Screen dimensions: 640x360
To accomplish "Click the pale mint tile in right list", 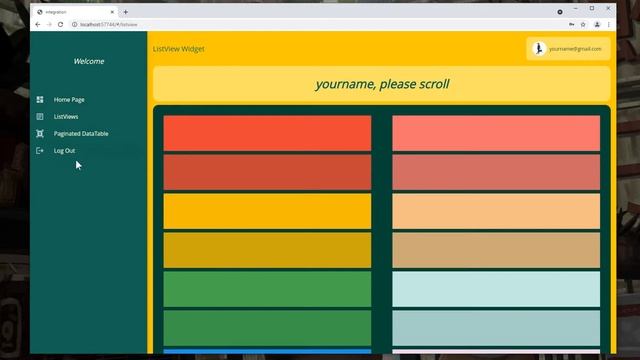I will pos(496,289).
